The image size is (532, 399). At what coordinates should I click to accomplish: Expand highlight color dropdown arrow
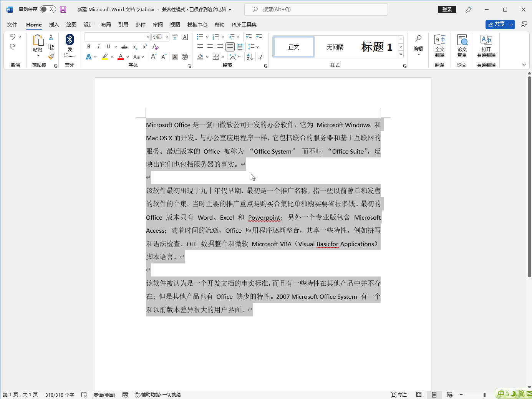112,57
